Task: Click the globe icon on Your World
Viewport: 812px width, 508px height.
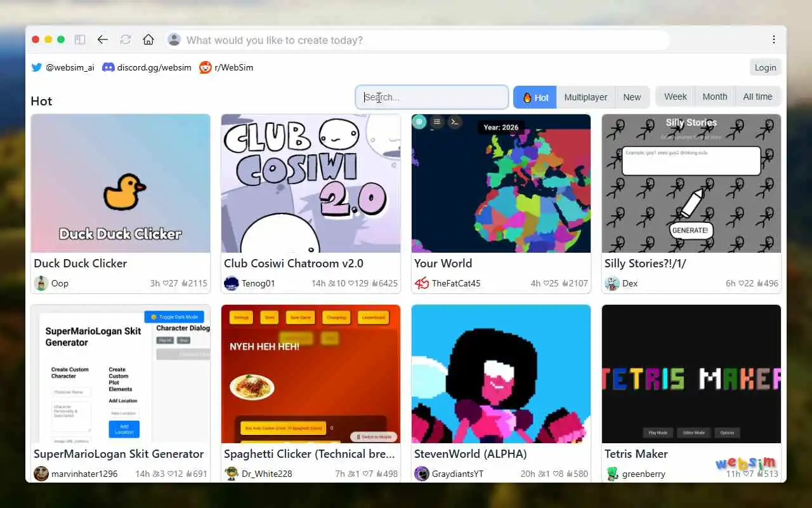Action: click(419, 121)
